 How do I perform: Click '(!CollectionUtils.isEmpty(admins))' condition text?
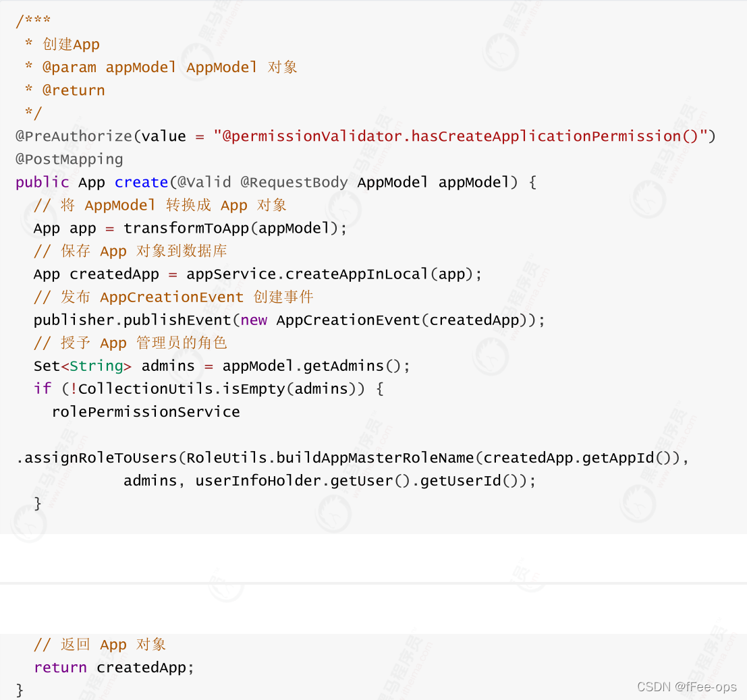click(213, 388)
